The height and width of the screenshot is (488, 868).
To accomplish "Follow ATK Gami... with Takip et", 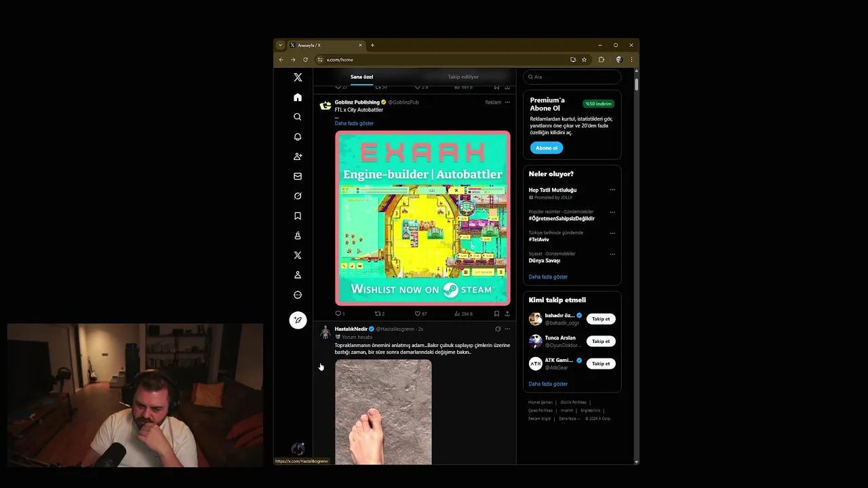I will click(601, 363).
